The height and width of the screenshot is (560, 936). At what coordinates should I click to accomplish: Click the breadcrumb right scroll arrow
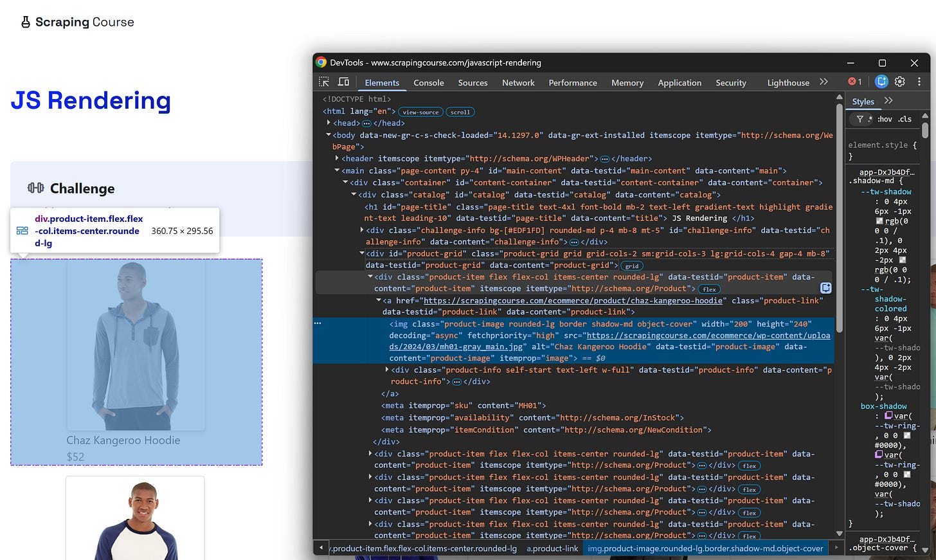[x=836, y=548]
